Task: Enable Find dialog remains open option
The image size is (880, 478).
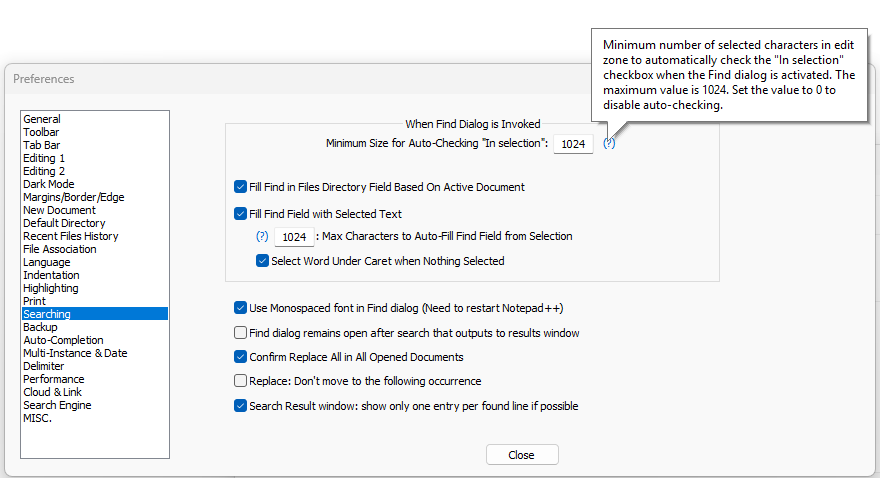Action: (x=241, y=333)
